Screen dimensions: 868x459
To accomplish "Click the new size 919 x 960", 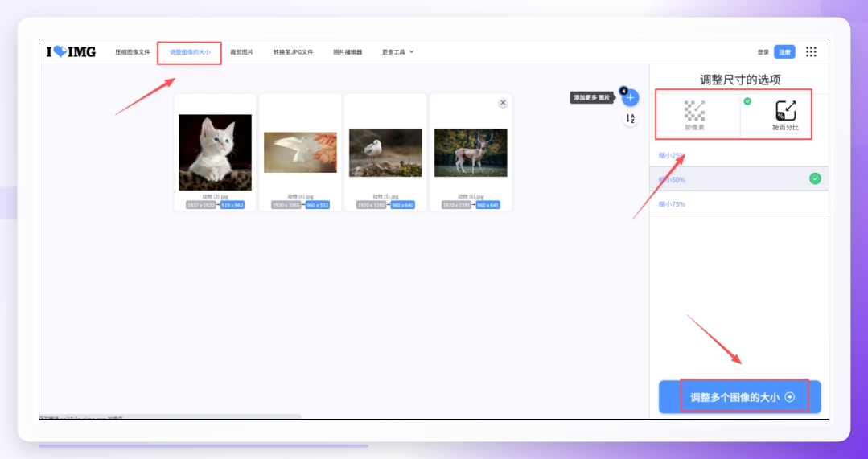I will point(232,205).
